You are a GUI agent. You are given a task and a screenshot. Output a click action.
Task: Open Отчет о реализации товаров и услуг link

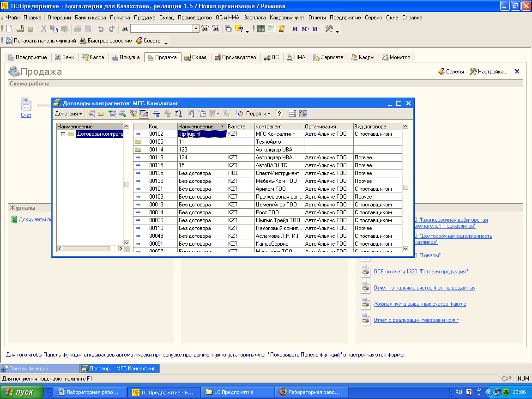(x=416, y=320)
